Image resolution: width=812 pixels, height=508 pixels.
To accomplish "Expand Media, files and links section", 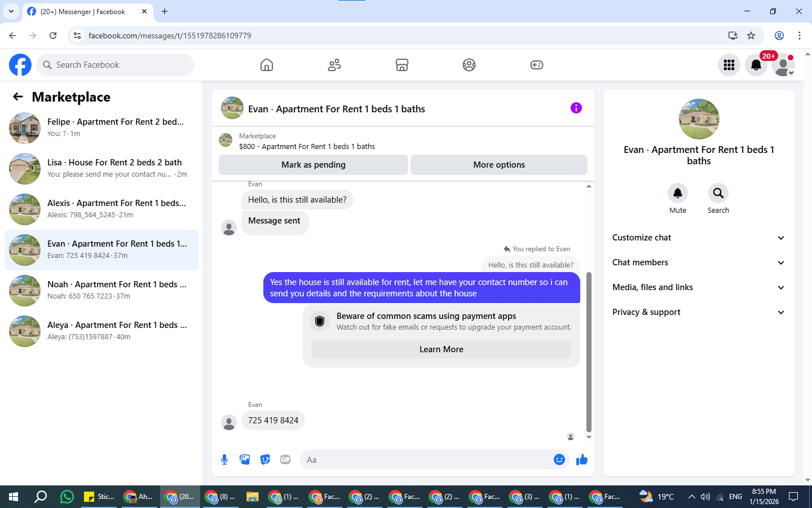I will click(x=699, y=287).
